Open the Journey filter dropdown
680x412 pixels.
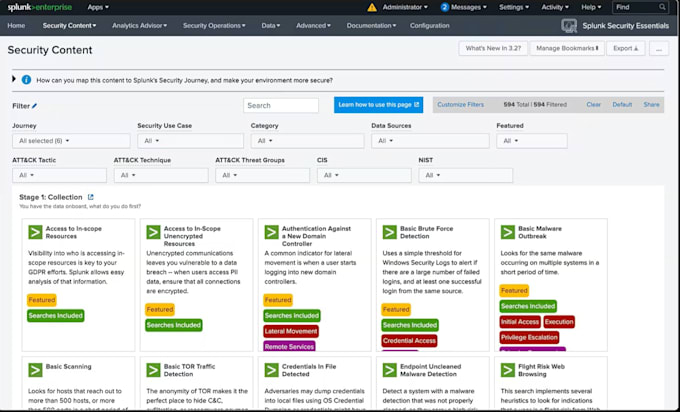click(x=71, y=141)
